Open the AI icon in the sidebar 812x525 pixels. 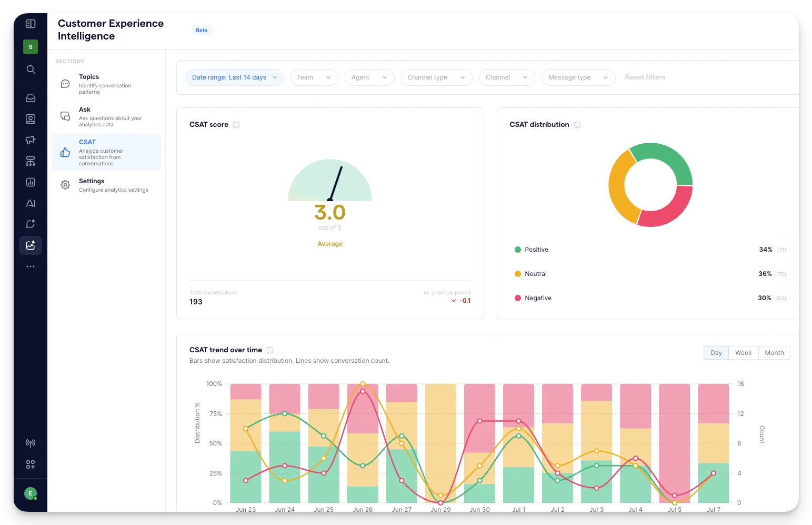31,203
